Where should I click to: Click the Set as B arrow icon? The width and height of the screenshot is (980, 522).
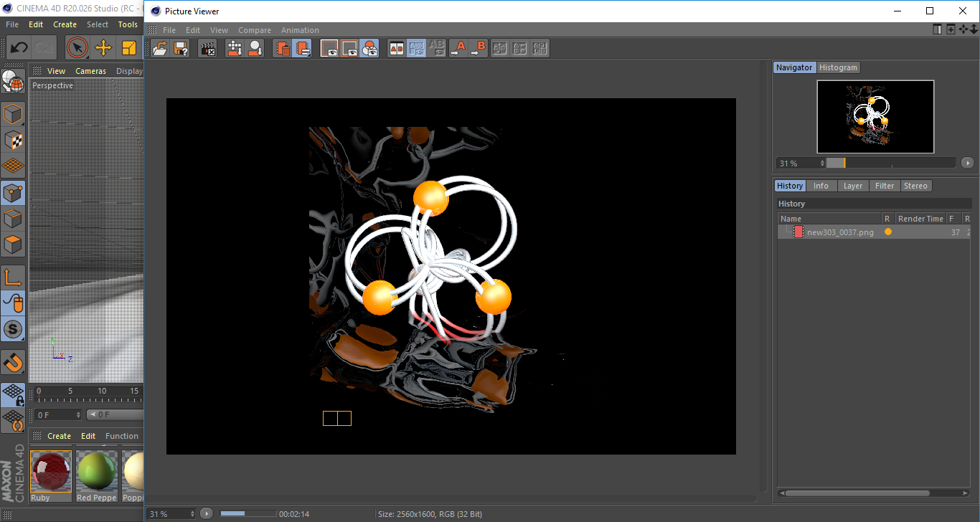coord(478,48)
